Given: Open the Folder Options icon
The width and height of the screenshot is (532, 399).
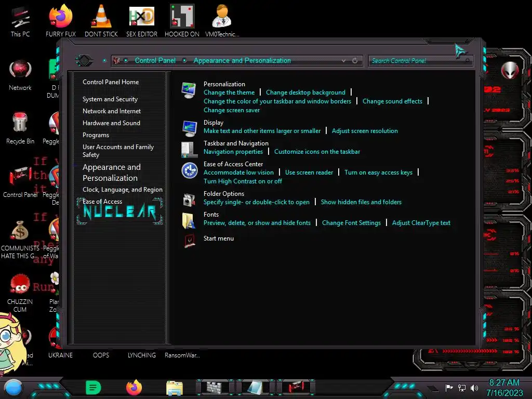Looking at the screenshot, I should click(x=189, y=200).
